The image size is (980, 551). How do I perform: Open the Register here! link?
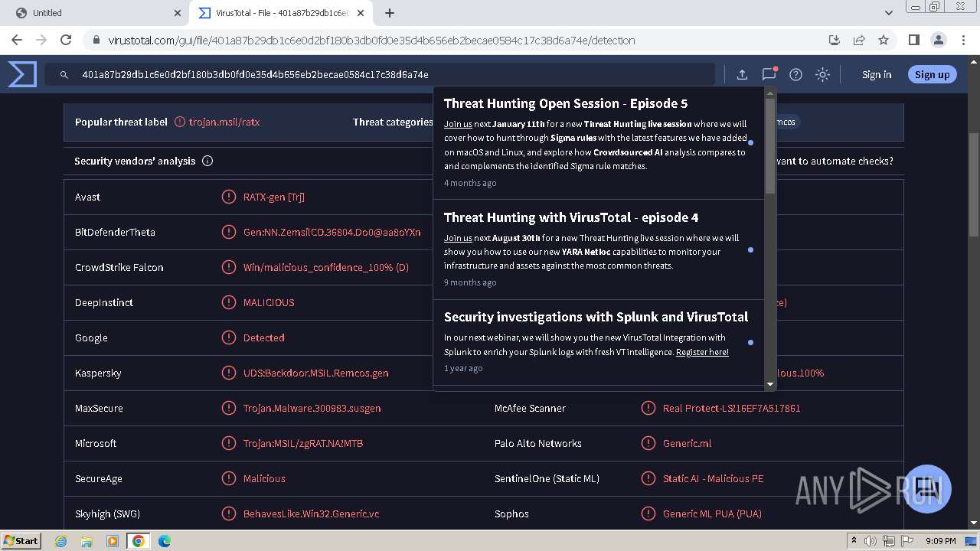[x=702, y=352]
